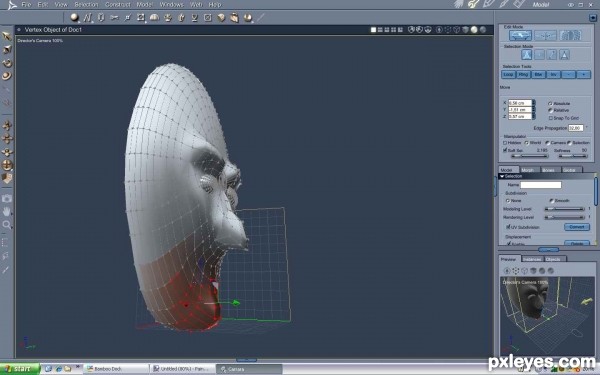Click the Y move value stepper

(x=534, y=109)
